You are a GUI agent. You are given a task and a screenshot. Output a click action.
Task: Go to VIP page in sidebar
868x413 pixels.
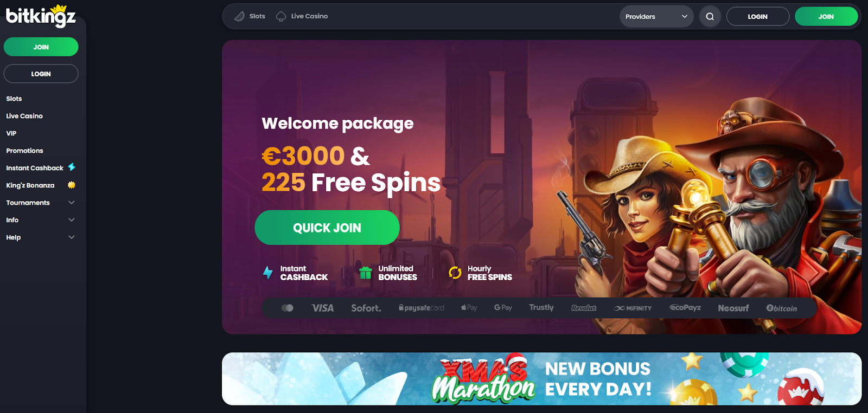point(11,133)
